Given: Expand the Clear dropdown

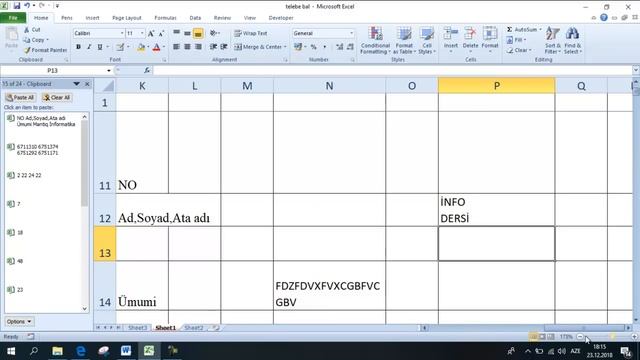Looking at the screenshot, I should (x=530, y=50).
